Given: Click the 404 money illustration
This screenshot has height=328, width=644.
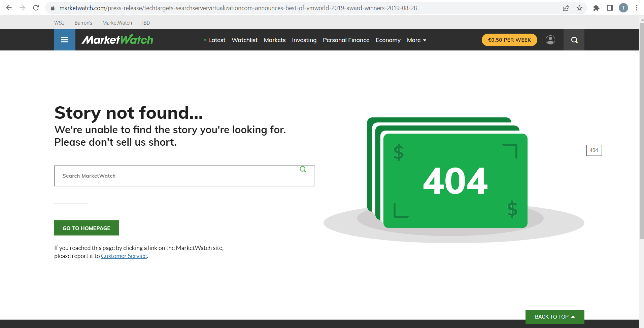Looking at the screenshot, I should [454, 180].
